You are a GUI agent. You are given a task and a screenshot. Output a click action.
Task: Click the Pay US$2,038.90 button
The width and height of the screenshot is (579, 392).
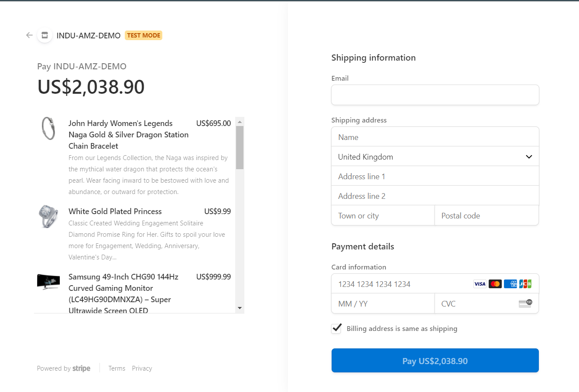click(x=435, y=360)
